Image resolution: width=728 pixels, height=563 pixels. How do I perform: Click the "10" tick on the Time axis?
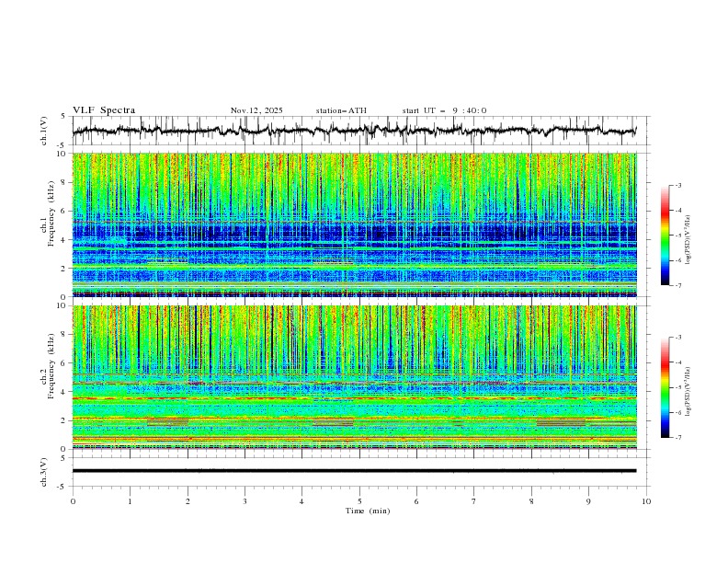pyautogui.click(x=646, y=501)
